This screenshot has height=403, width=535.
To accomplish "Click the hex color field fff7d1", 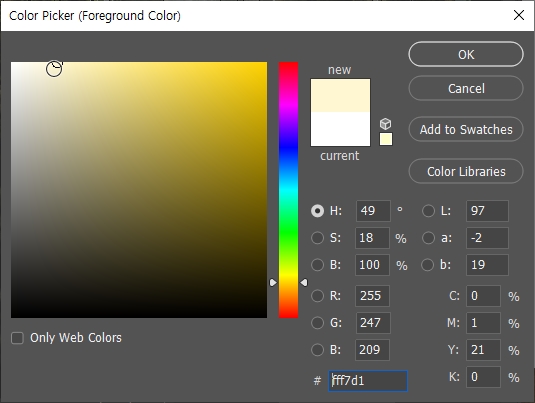I will [x=368, y=380].
